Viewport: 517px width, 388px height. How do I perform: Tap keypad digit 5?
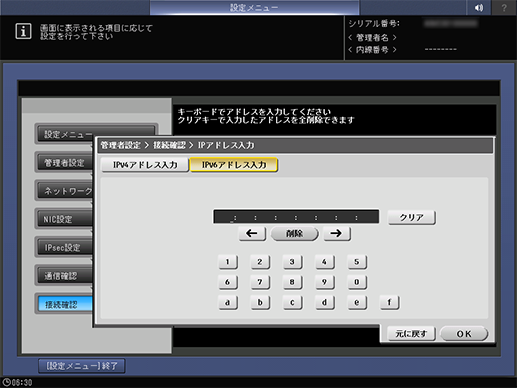[357, 262]
